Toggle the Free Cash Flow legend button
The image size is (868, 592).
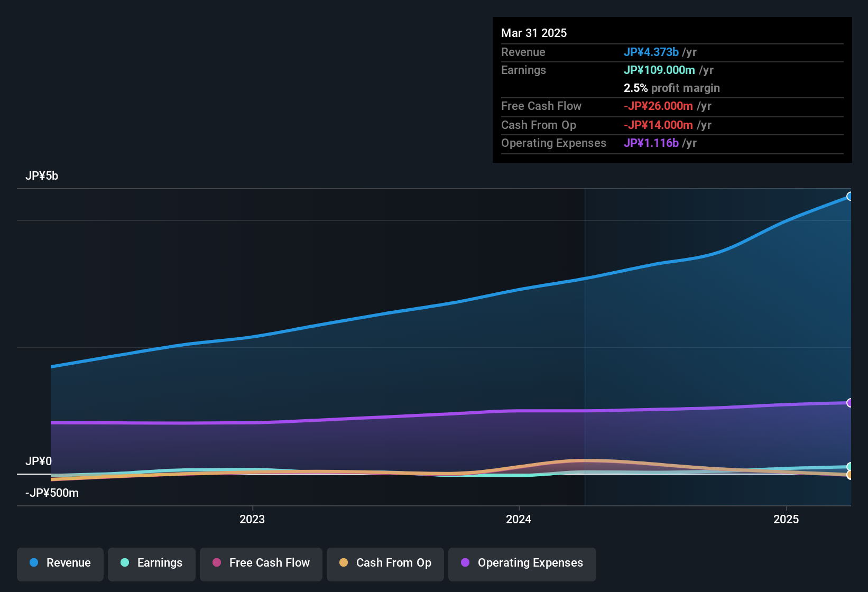point(261,564)
